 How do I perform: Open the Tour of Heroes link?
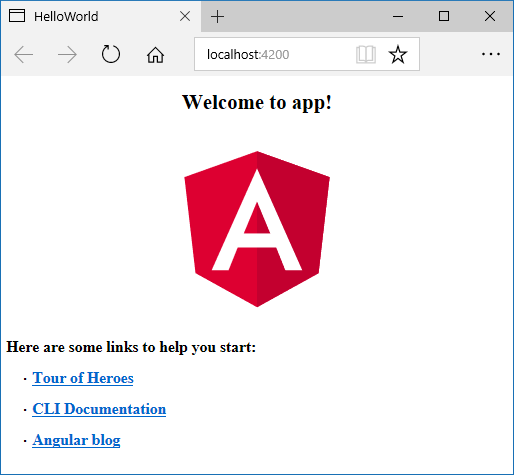pyautogui.click(x=83, y=378)
